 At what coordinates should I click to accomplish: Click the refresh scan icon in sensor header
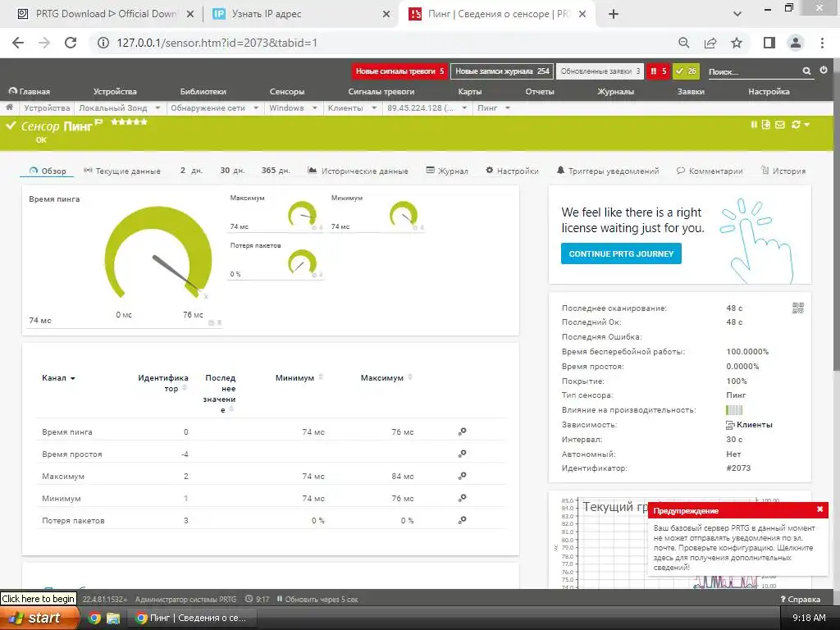[x=796, y=125]
